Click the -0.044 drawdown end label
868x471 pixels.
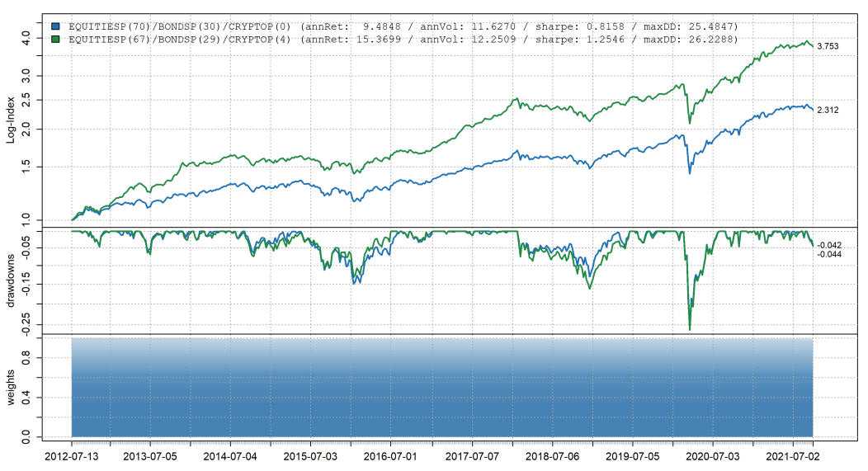click(x=828, y=254)
